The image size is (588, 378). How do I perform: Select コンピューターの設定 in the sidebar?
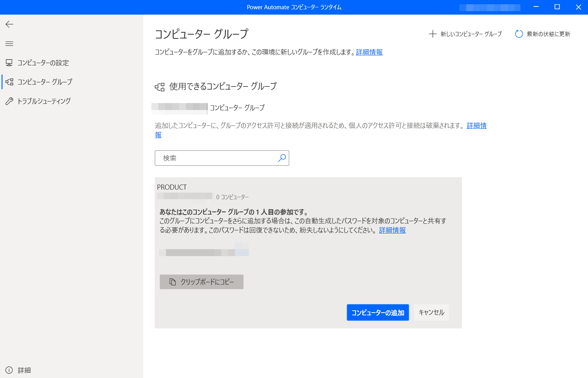point(43,62)
